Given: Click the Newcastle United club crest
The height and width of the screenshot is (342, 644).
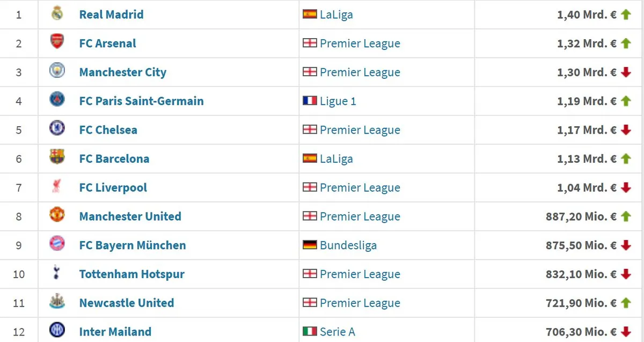Looking at the screenshot, I should [57, 302].
